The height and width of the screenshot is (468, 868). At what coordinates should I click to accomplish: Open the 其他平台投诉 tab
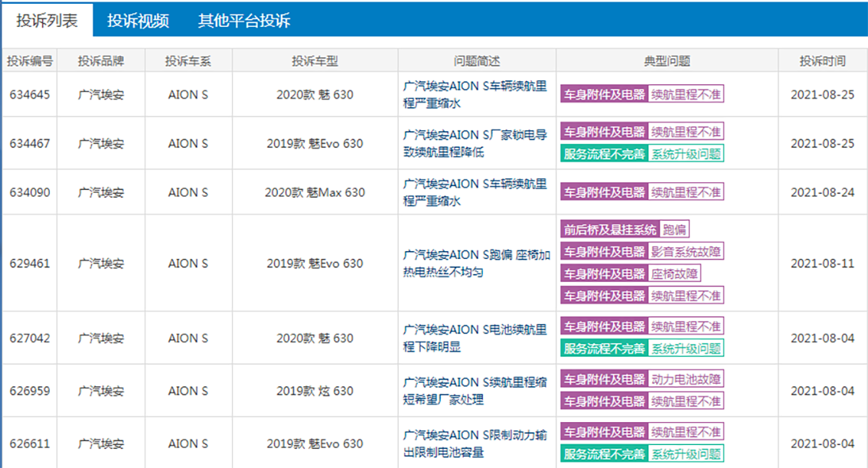click(243, 21)
